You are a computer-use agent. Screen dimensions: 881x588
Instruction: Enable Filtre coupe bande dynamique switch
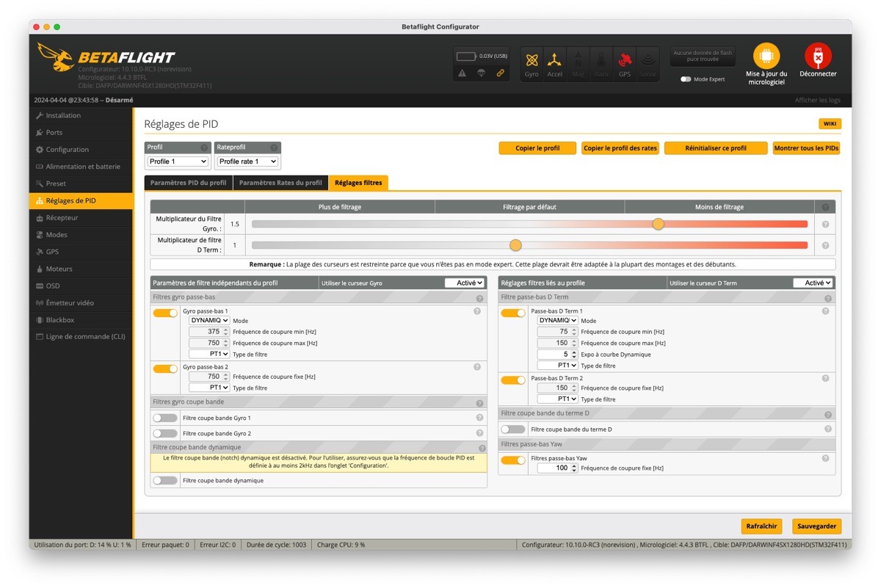point(165,480)
